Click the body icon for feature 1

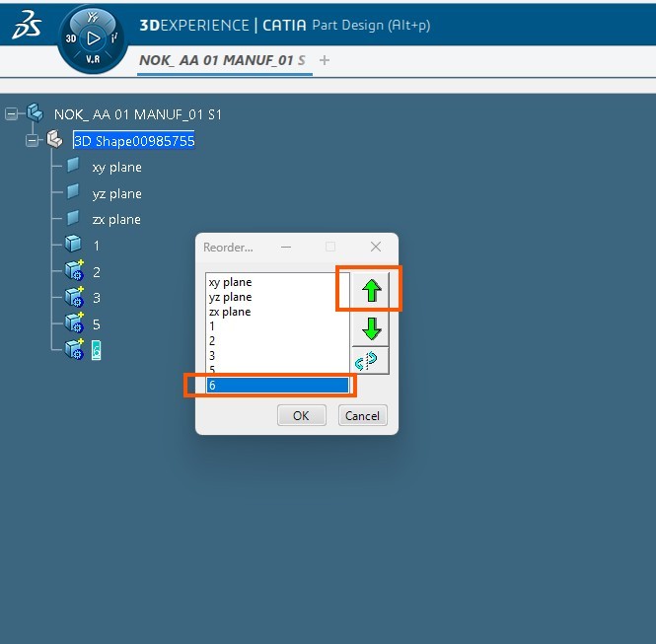pyautogui.click(x=73, y=245)
